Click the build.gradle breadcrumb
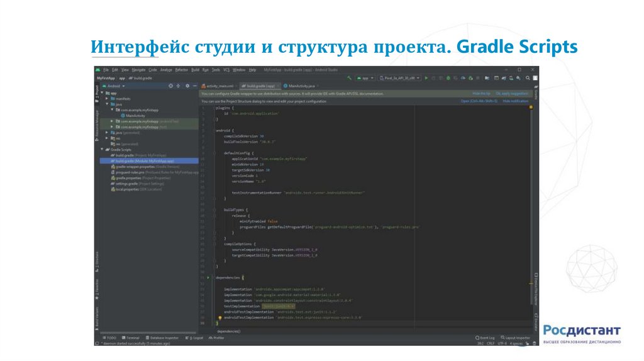 (140, 78)
